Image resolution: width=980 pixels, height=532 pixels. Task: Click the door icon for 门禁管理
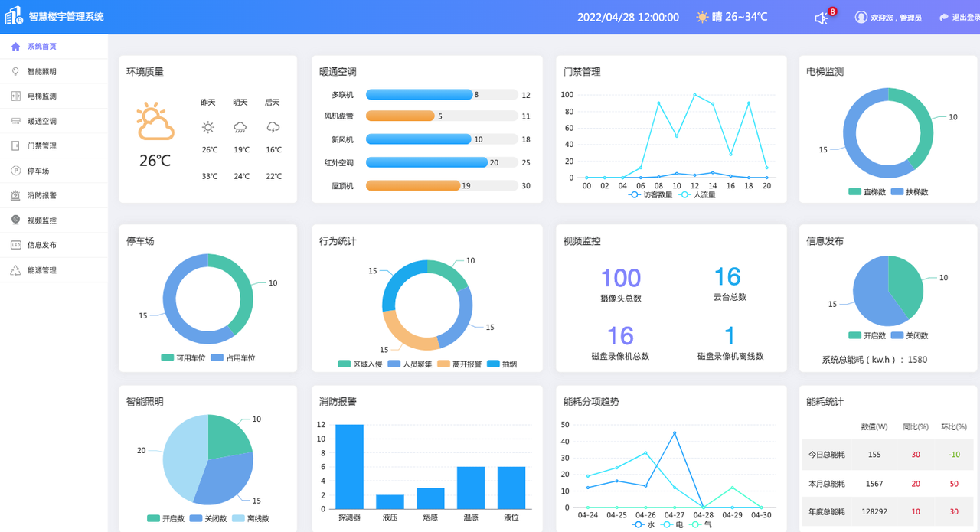pos(15,145)
